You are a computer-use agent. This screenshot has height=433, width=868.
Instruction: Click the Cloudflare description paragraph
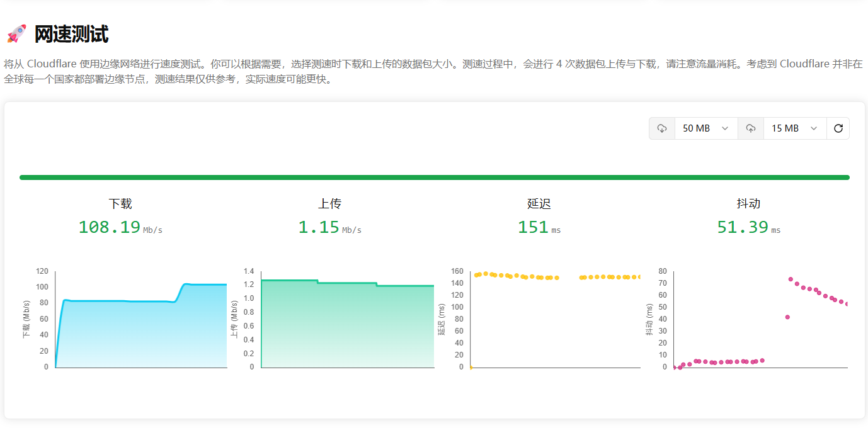click(433, 72)
